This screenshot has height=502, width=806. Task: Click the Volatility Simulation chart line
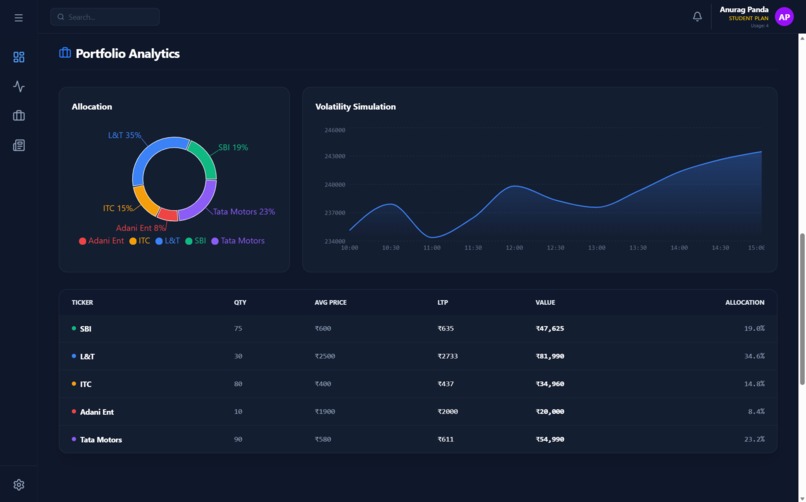(555, 200)
